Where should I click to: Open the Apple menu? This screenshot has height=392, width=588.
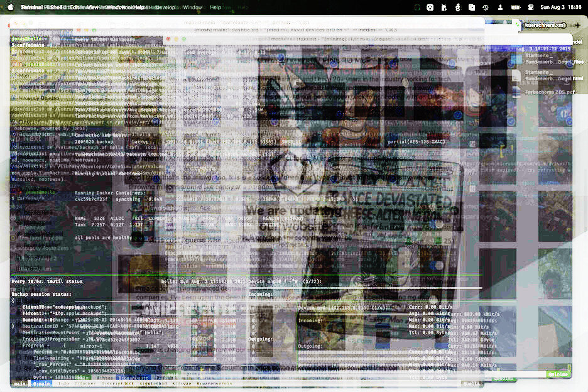(11, 7)
